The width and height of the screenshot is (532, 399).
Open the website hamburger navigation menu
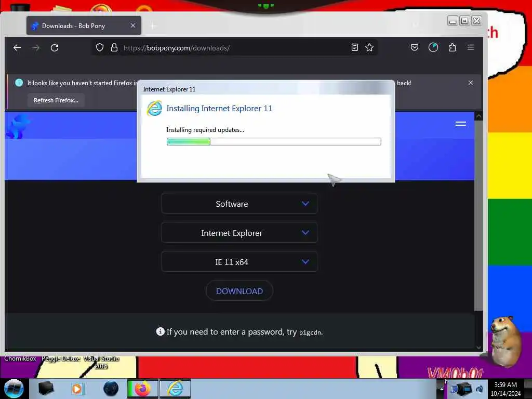pos(460,124)
